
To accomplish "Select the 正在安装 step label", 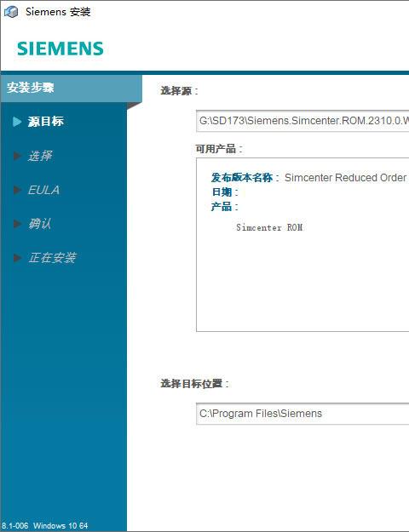I will point(52,258).
